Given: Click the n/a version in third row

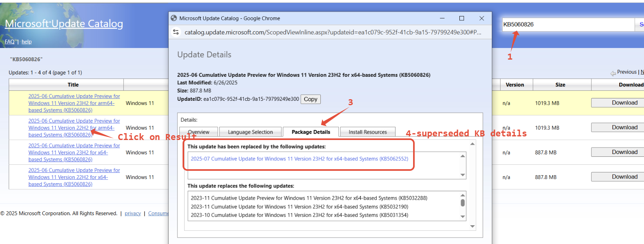Looking at the screenshot, I should [506, 152].
